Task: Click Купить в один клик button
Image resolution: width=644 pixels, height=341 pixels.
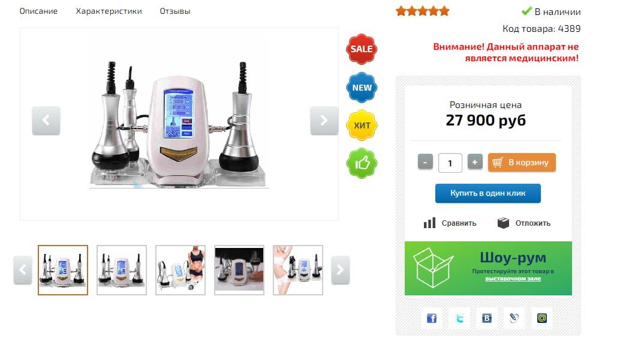Action: pos(488,193)
